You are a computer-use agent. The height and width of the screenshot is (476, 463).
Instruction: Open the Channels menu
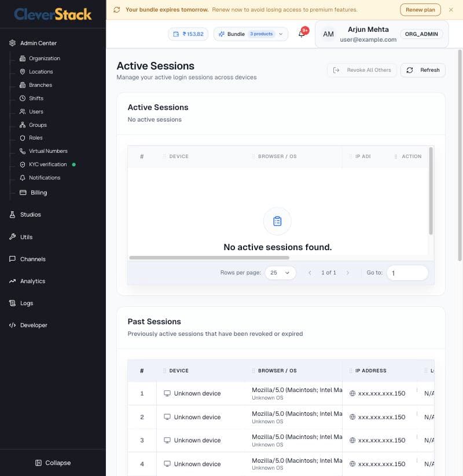33,259
